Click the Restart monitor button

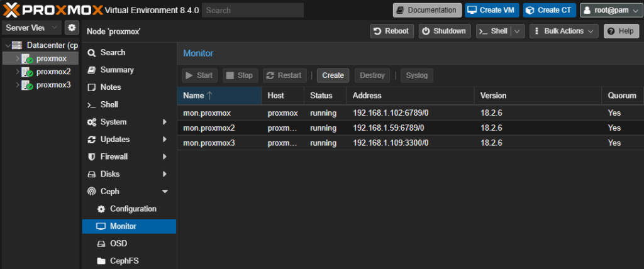point(285,75)
